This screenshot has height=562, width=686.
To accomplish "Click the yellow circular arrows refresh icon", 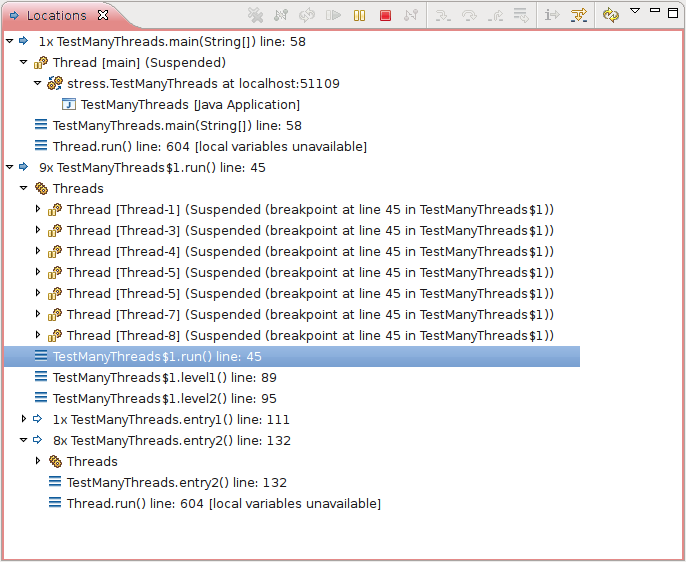I will pos(611,15).
